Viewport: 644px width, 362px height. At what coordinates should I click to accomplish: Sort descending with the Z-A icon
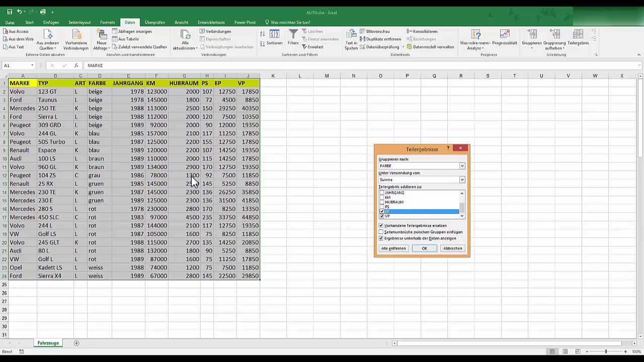pos(262,43)
